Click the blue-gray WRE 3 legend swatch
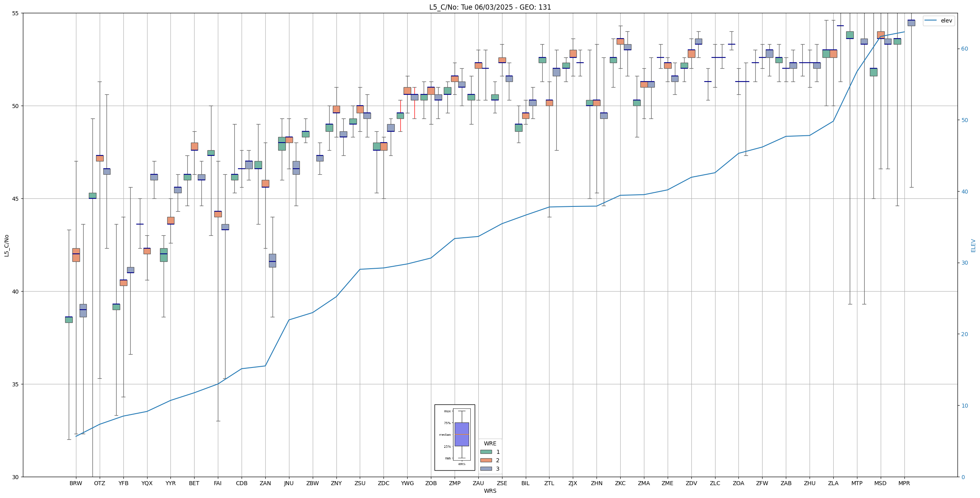Screen dimensions: 980x498 click(486, 469)
